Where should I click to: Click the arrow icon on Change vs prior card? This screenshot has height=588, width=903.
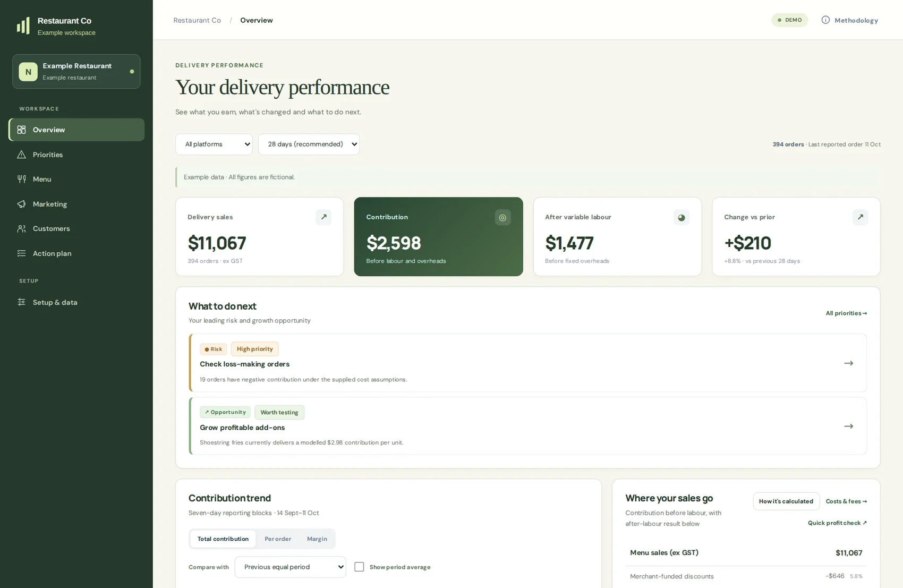click(860, 217)
